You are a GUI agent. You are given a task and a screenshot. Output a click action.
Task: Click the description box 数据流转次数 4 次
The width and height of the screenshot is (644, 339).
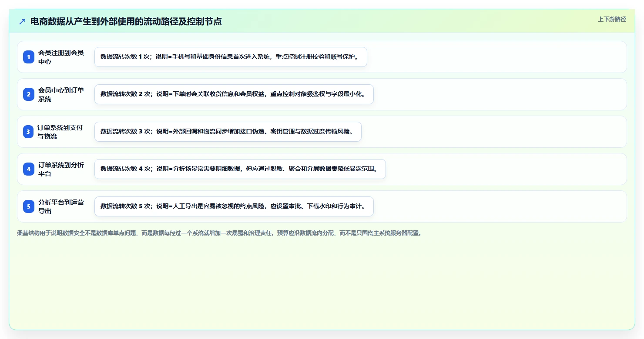pyautogui.click(x=240, y=169)
